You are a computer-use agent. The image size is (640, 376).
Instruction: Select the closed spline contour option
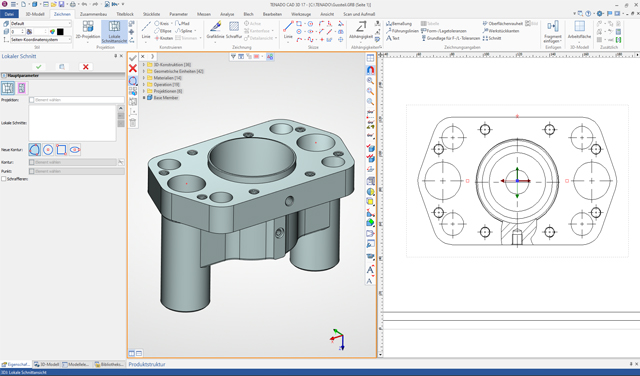(x=35, y=150)
